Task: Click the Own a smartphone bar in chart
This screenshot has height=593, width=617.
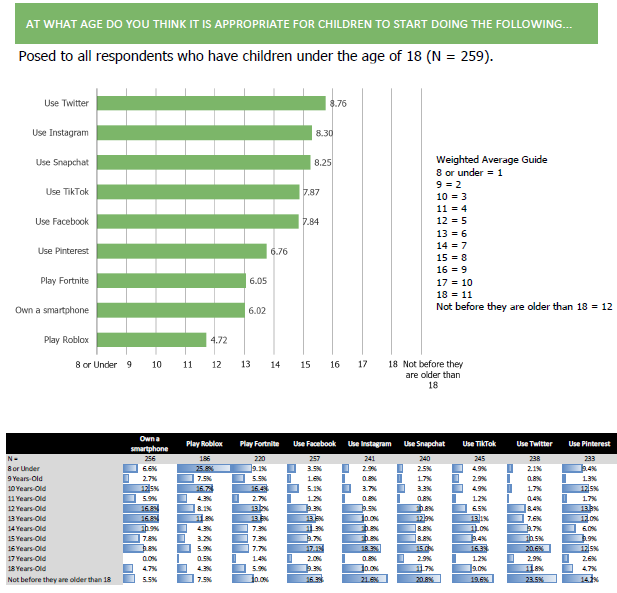Action: coord(171,310)
